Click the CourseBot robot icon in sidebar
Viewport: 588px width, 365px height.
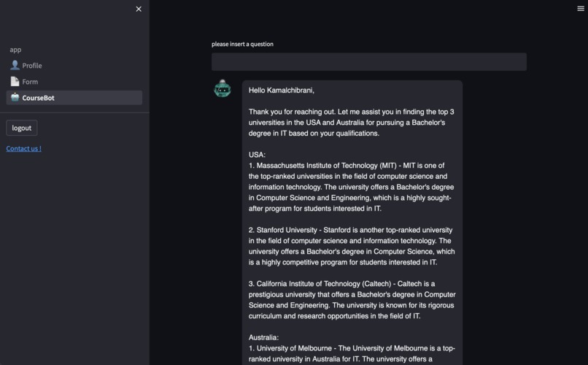pos(15,98)
